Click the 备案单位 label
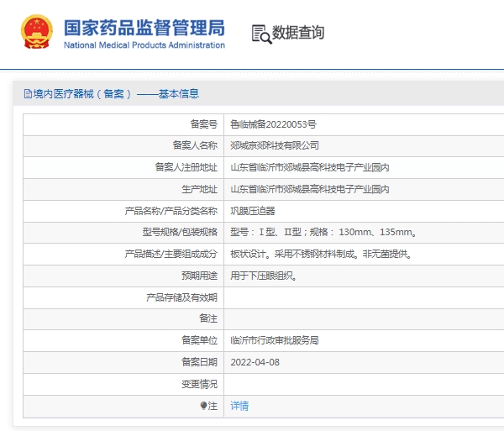This screenshot has width=504, height=431. pos(200,340)
